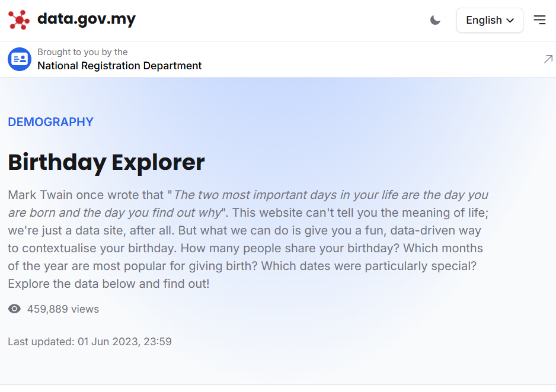Click the eye icon beside views count
The height and width of the screenshot is (392, 556).
14,309
